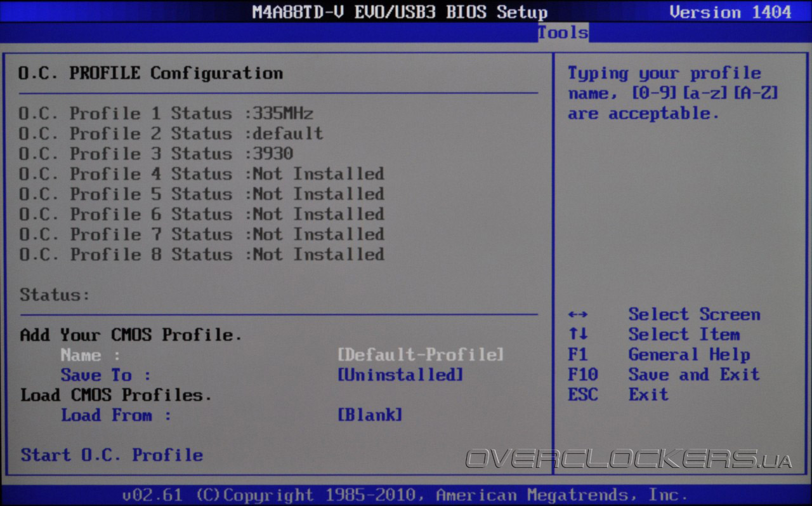This screenshot has height=506, width=812.
Task: Click the Save and Exit legend text
Action: pos(695,375)
